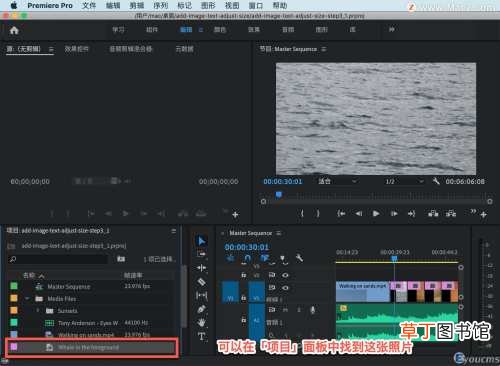Open the zoom level '适合' dropdown
The width and height of the screenshot is (500, 366).
pyautogui.click(x=337, y=181)
